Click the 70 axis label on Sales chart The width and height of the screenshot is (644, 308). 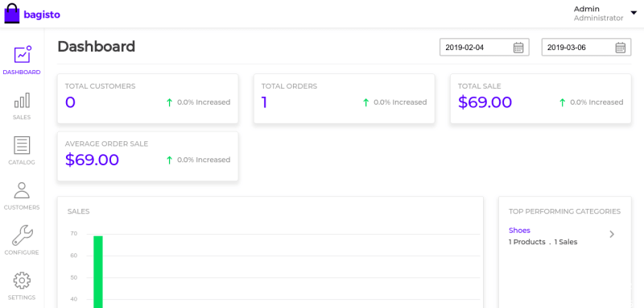[x=73, y=234]
